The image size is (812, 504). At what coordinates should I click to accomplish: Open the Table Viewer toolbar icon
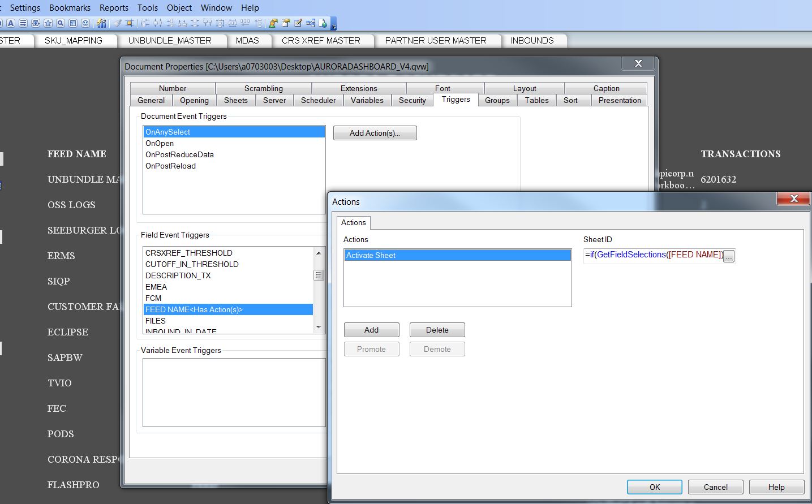point(311,23)
